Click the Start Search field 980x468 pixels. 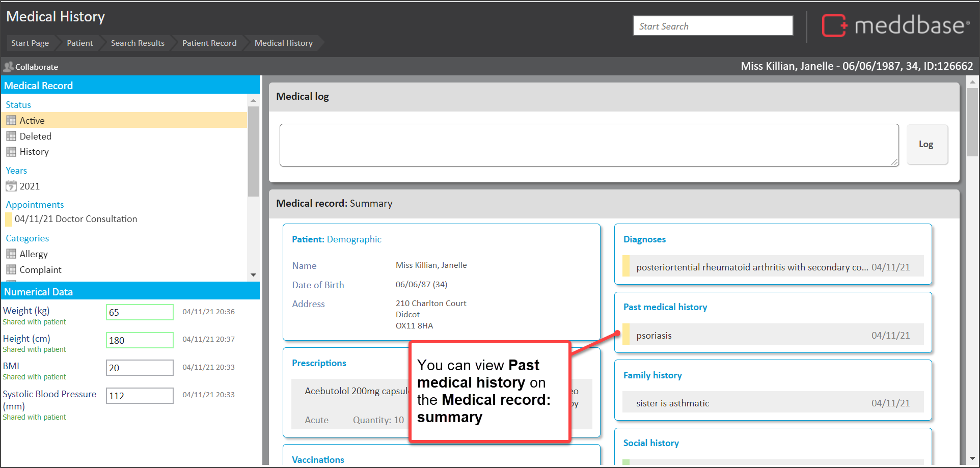click(x=712, y=26)
